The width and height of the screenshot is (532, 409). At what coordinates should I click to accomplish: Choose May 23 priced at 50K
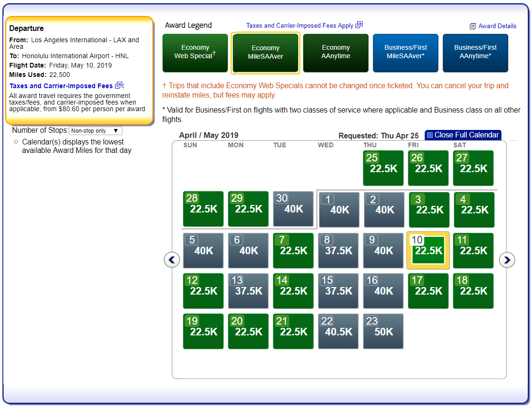[383, 331]
